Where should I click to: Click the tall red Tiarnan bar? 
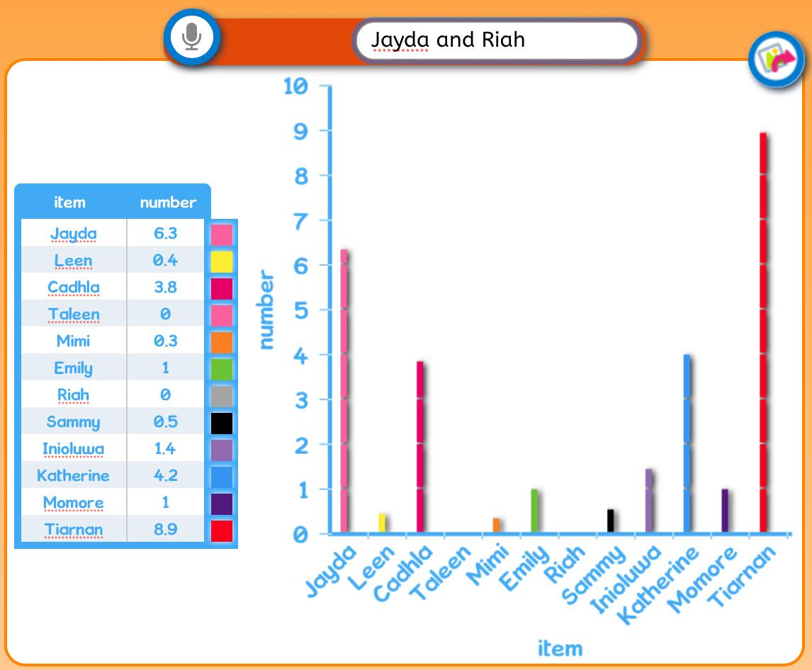coord(763,332)
